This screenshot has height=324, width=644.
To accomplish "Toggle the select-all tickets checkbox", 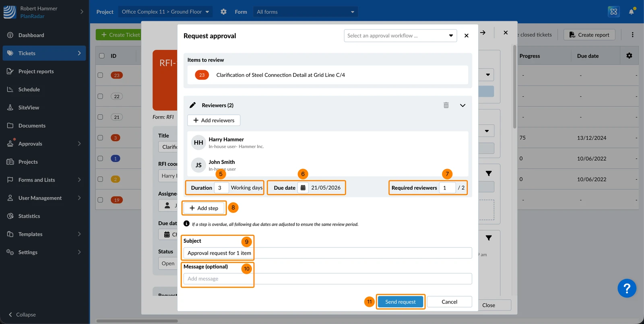I will click(x=102, y=56).
